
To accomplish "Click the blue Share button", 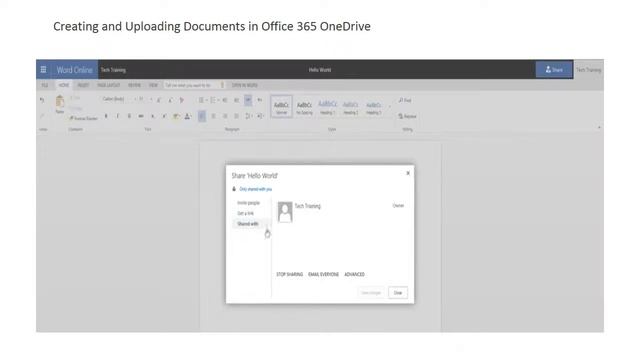I will click(x=554, y=70).
